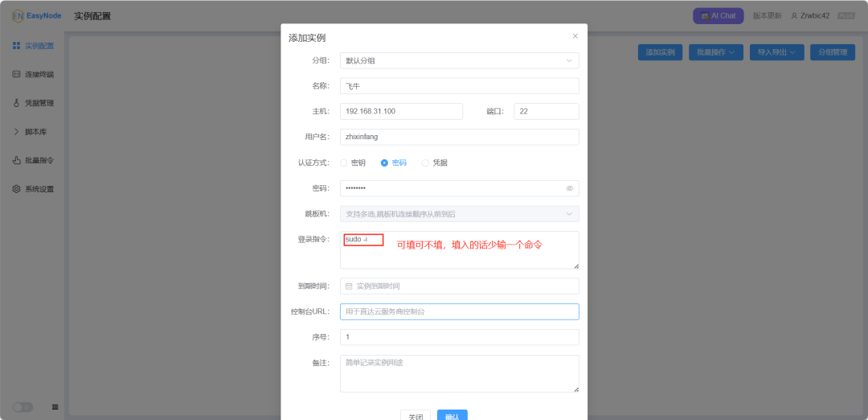Select the 密钥 authentication radio button
The width and height of the screenshot is (868, 420).
(x=344, y=163)
